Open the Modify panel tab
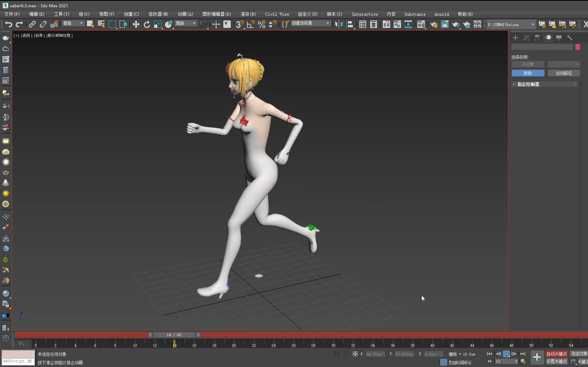This screenshot has width=588, height=367. 526,38
